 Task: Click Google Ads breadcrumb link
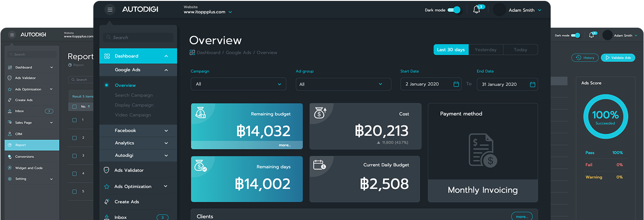239,53
